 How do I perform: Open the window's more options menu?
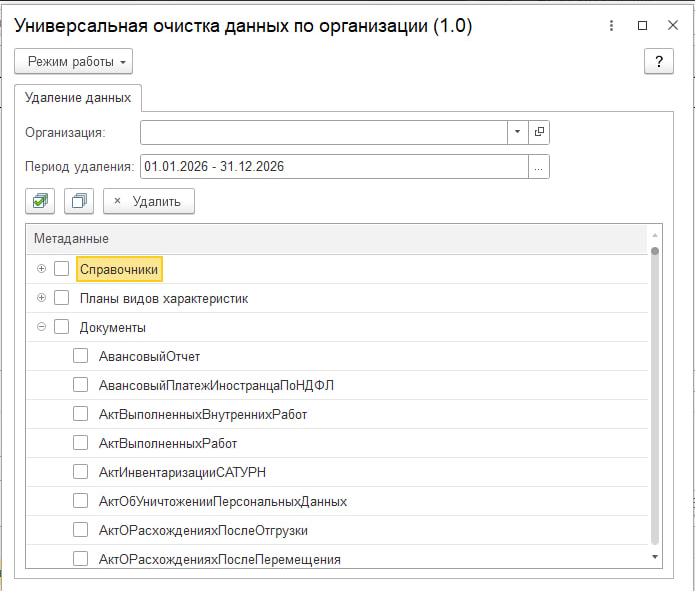click(x=611, y=27)
